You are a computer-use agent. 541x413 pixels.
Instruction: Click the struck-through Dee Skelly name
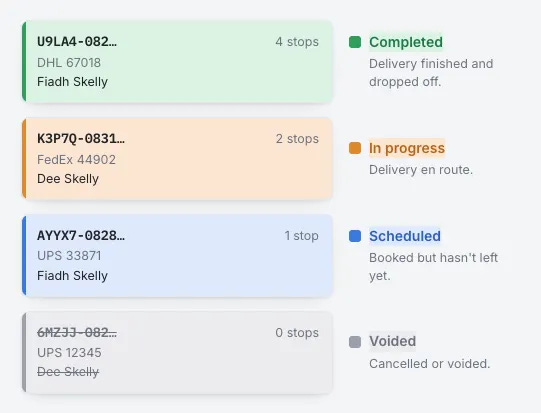point(68,372)
